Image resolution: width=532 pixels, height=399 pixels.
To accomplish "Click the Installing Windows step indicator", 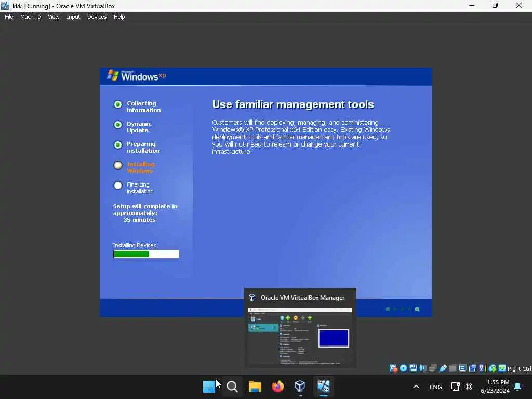I will (x=118, y=165).
